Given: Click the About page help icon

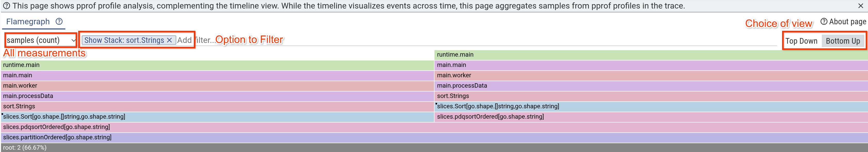Looking at the screenshot, I should [824, 22].
